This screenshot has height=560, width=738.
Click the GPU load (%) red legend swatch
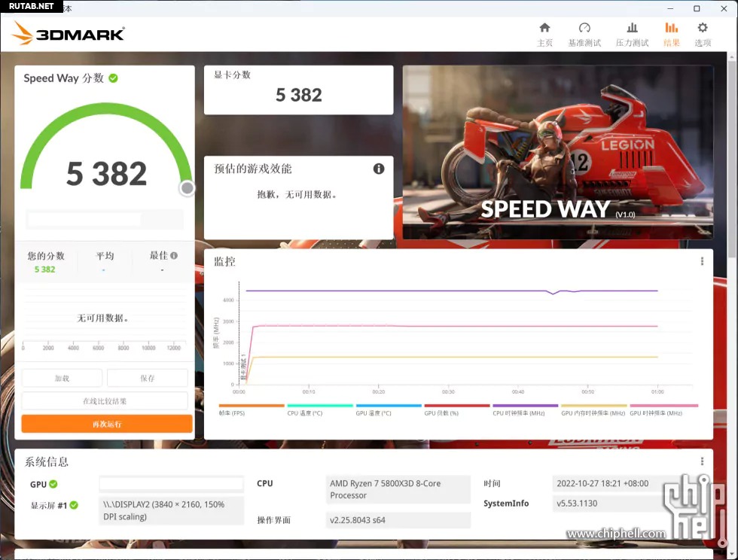(x=456, y=406)
